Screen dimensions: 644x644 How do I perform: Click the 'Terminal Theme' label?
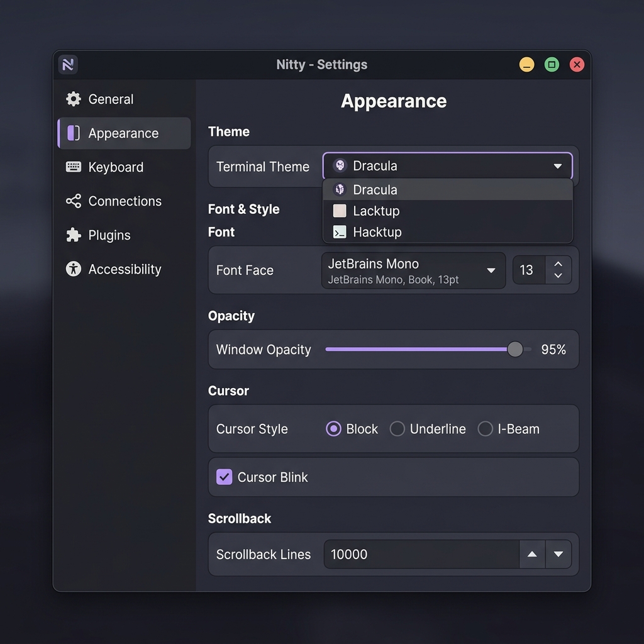(x=262, y=167)
